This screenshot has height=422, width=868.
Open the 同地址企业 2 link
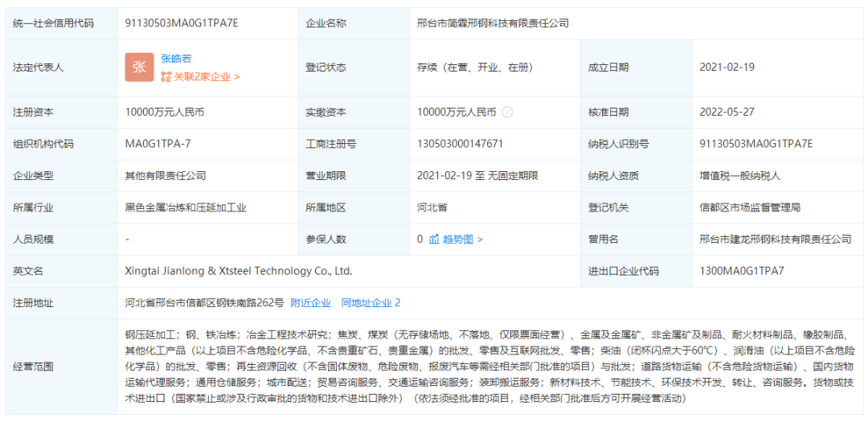(x=371, y=303)
